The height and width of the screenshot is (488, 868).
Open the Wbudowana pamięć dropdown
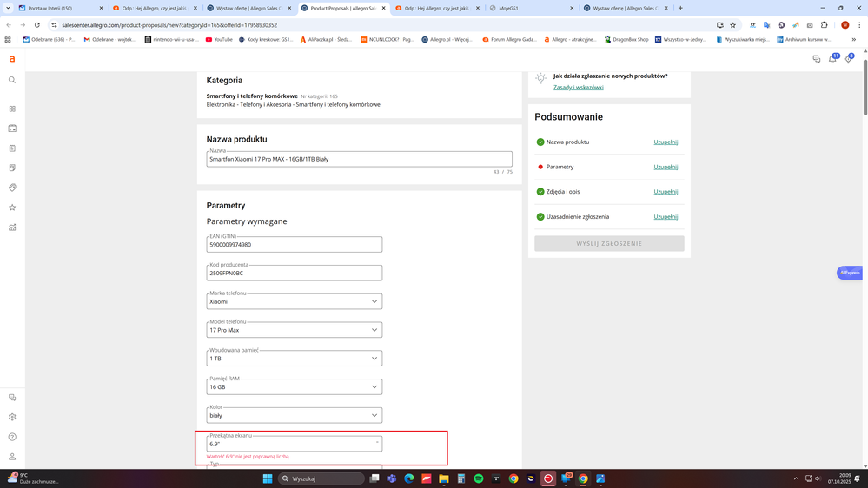click(x=294, y=359)
